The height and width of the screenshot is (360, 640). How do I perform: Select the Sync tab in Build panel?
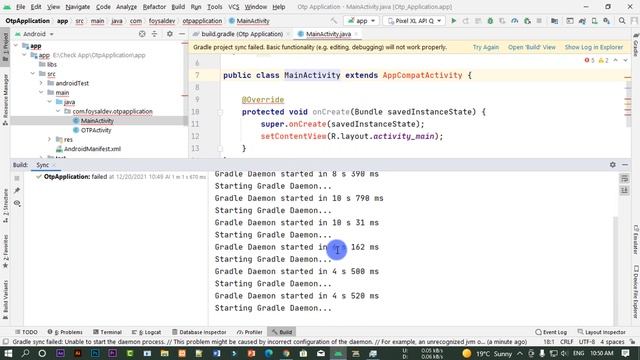42,165
